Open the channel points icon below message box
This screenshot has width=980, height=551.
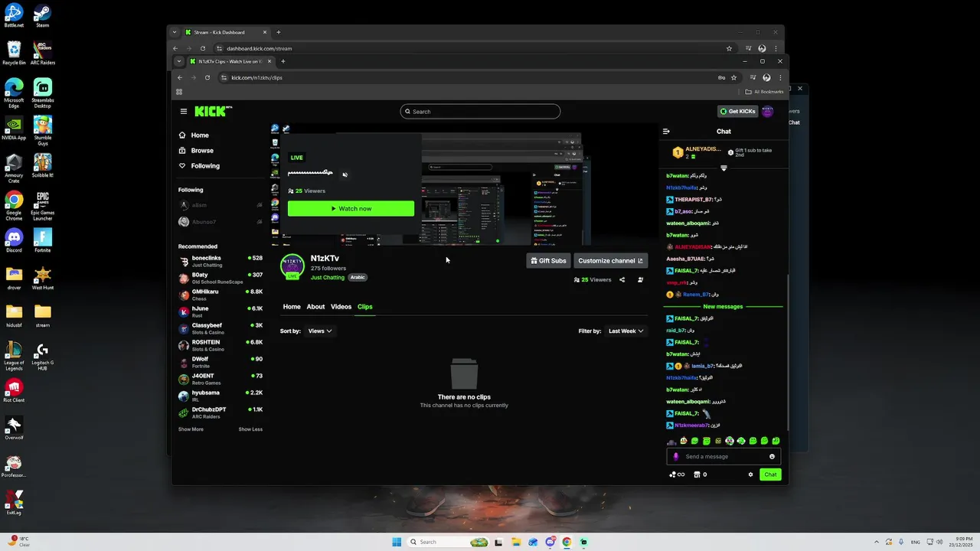pyautogui.click(x=677, y=474)
